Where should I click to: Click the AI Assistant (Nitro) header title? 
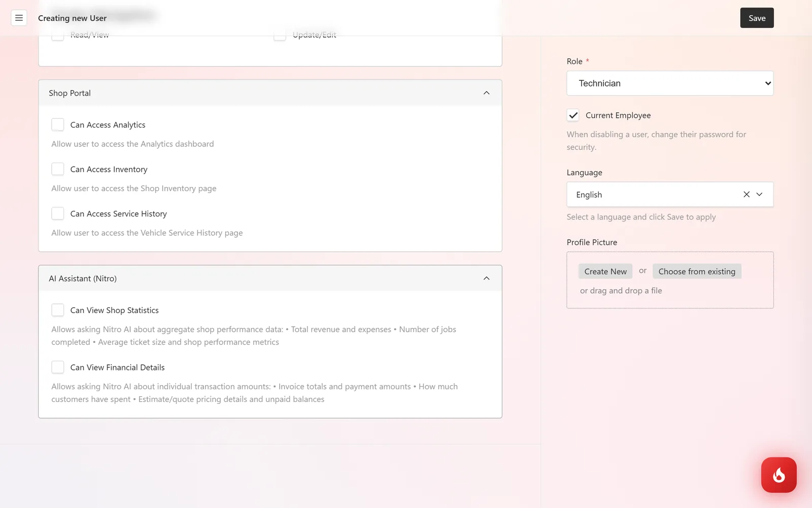[83, 278]
